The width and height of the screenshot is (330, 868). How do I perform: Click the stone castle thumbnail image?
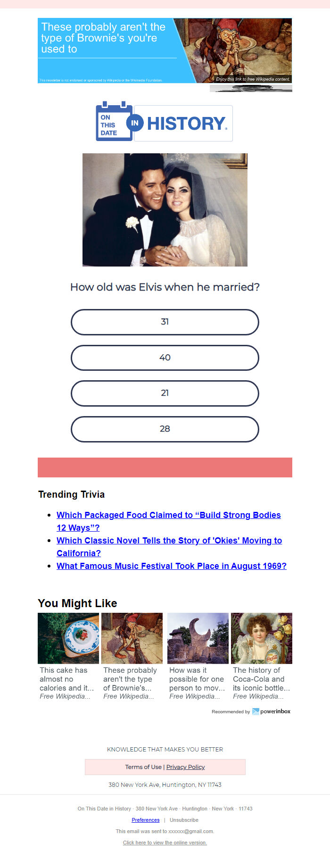198,638
